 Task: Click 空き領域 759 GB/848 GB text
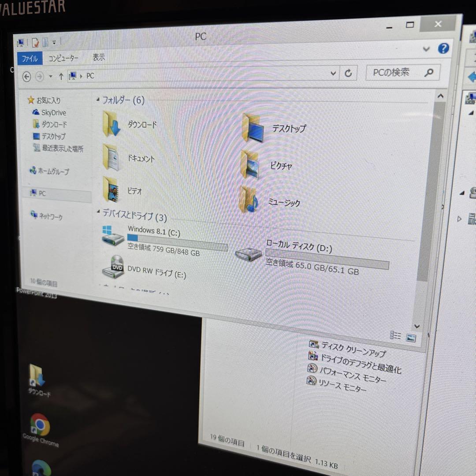point(164,249)
